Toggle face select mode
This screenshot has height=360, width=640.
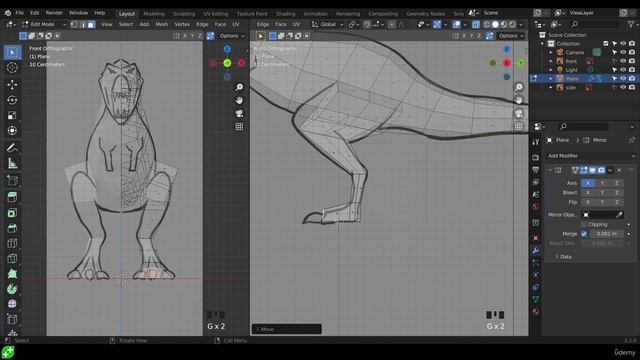pos(91,24)
